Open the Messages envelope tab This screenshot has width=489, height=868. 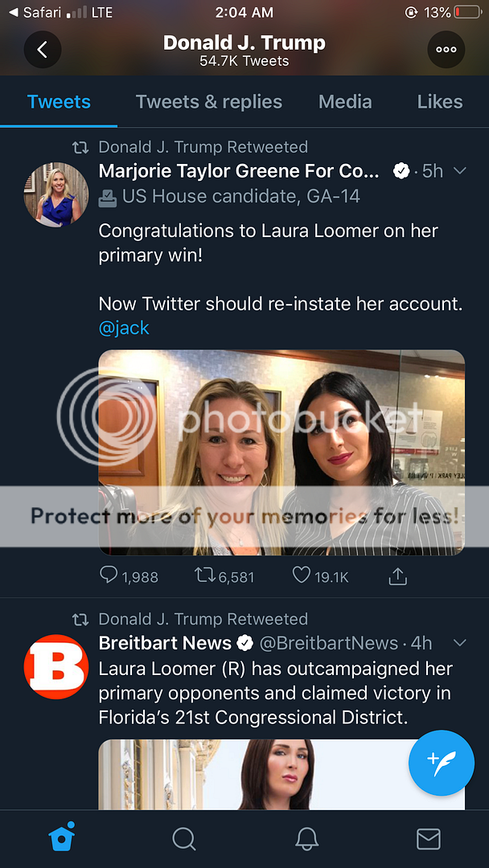tap(428, 839)
